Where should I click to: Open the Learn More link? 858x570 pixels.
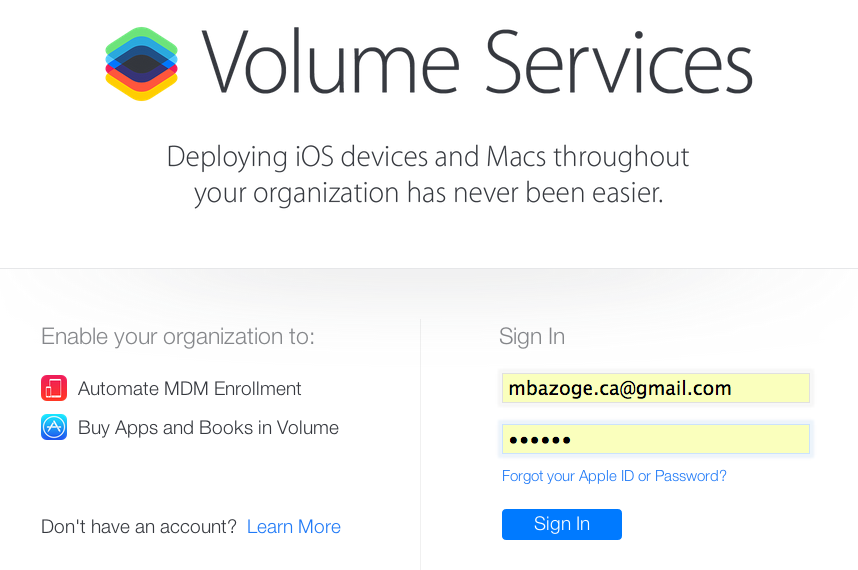point(294,526)
